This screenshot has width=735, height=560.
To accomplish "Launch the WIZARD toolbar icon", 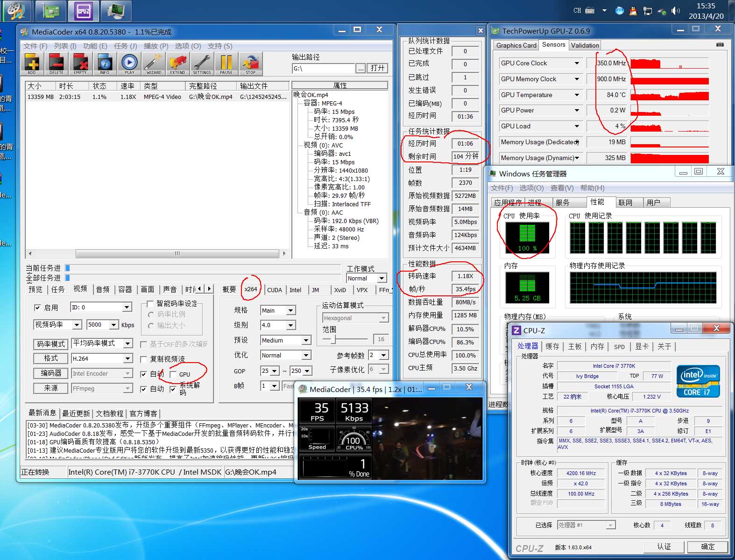I will (x=154, y=64).
